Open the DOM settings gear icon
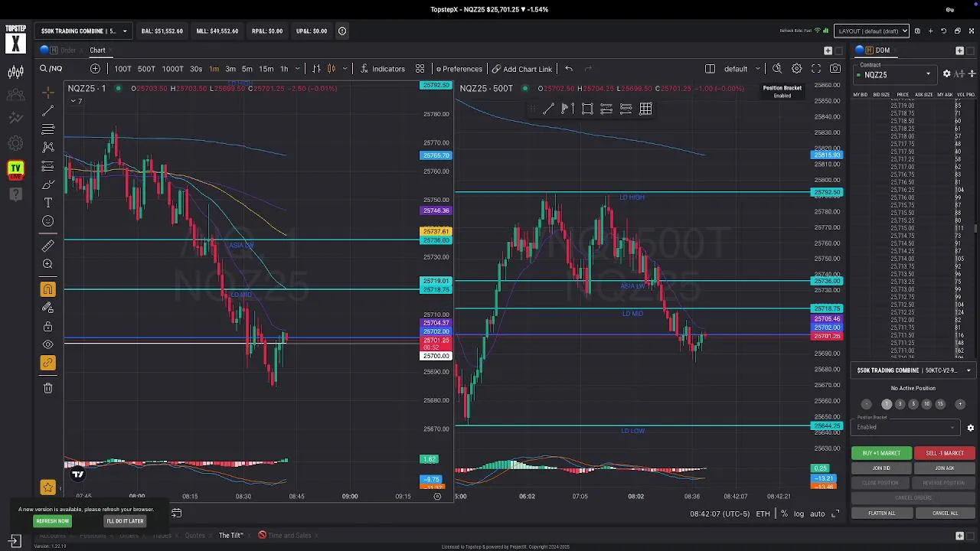The width and height of the screenshot is (980, 551). pos(946,74)
